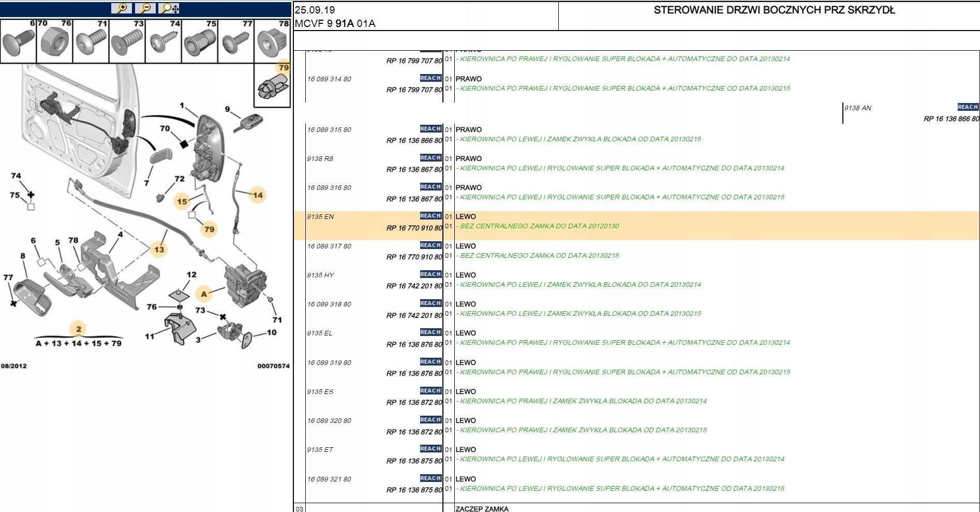Select part 9135 HY
The image size is (980, 512).
point(320,275)
